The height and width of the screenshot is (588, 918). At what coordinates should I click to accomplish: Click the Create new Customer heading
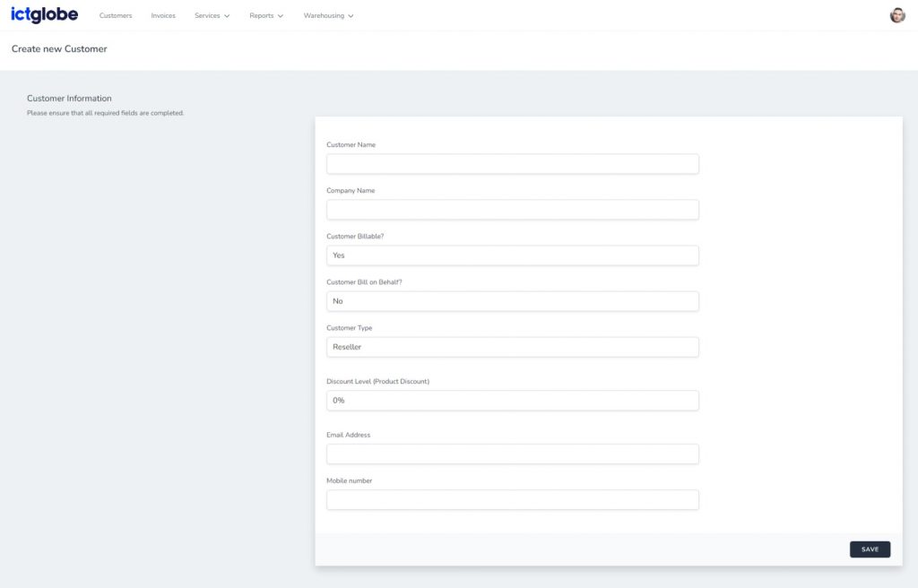[59, 49]
